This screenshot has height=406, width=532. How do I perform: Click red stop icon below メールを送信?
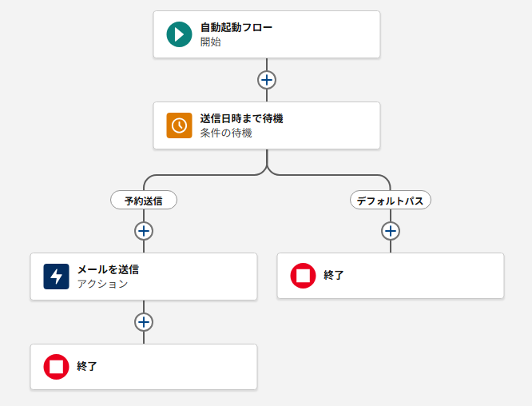coord(56,367)
